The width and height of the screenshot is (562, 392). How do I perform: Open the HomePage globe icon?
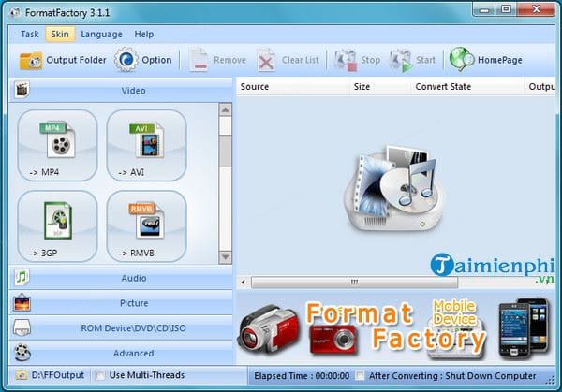461,60
